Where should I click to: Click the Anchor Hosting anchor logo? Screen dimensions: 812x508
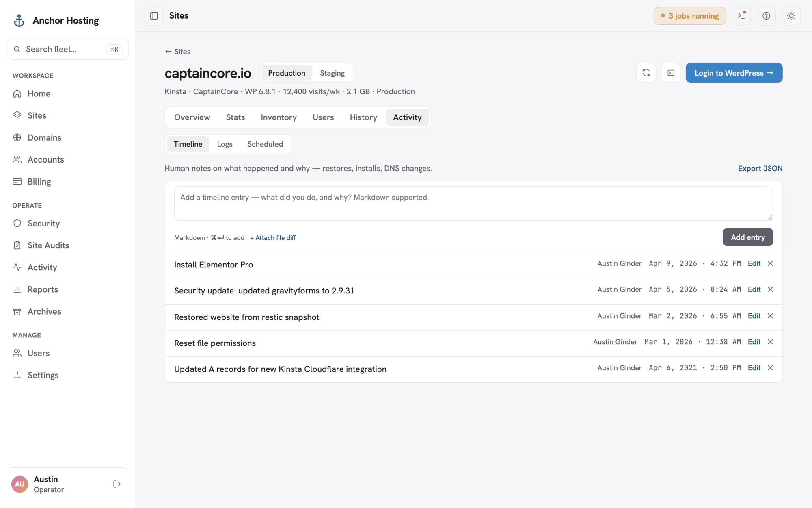(x=19, y=20)
